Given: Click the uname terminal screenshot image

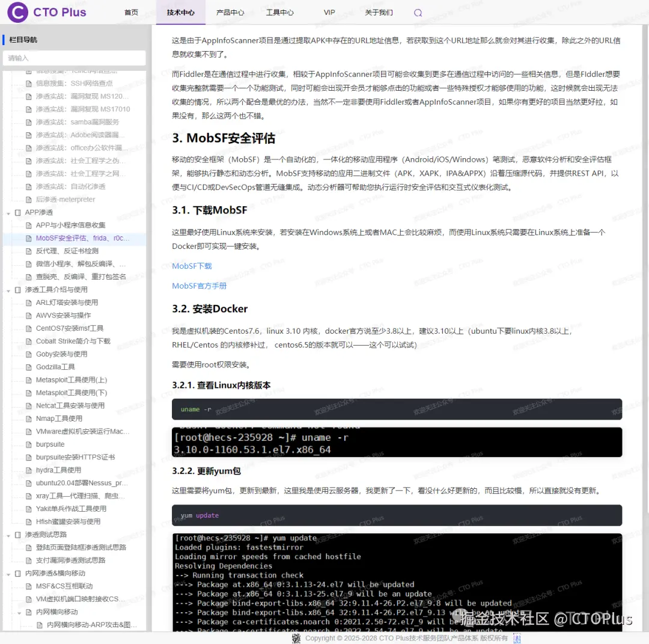Looking at the screenshot, I should 397,443.
